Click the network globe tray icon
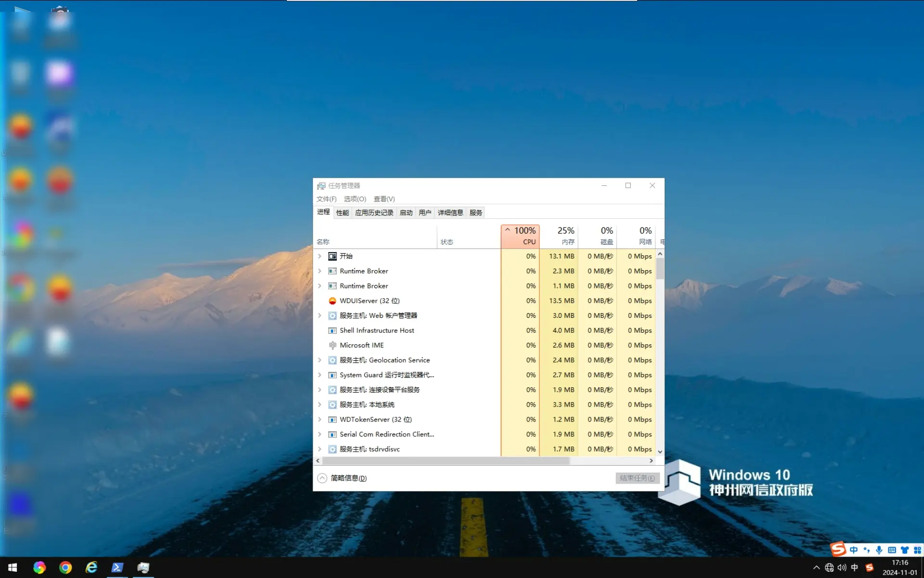Screen dimensions: 924x578 [829, 567]
